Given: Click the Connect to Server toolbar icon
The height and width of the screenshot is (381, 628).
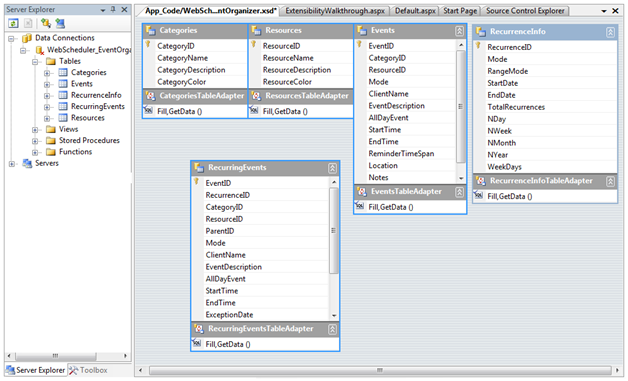Looking at the screenshot, I should pos(60,23).
